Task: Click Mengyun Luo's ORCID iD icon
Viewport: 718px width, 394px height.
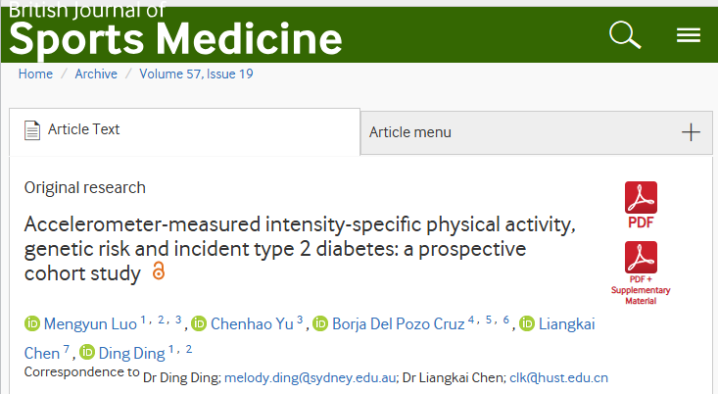Action: (x=32, y=323)
